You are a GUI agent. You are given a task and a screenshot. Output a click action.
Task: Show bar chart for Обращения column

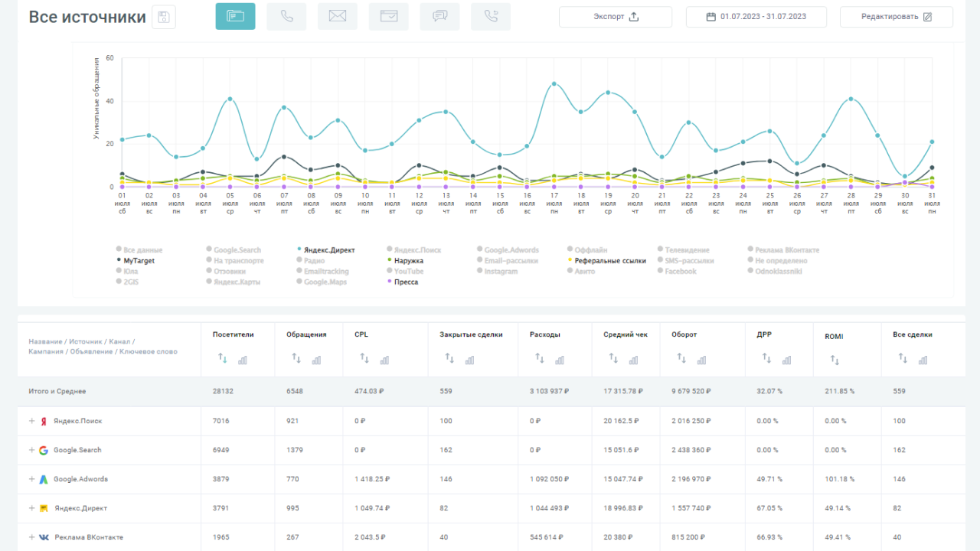point(316,359)
